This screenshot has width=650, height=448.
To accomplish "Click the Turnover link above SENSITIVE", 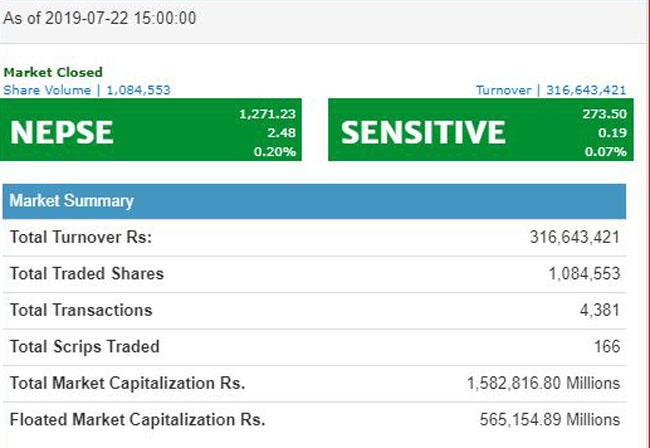I will click(x=551, y=90).
